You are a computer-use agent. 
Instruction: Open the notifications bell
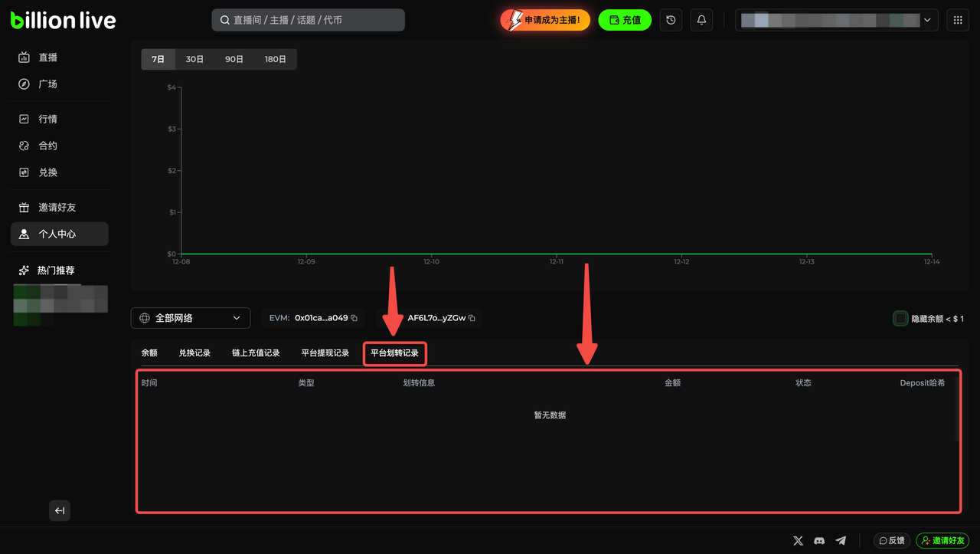click(x=701, y=20)
